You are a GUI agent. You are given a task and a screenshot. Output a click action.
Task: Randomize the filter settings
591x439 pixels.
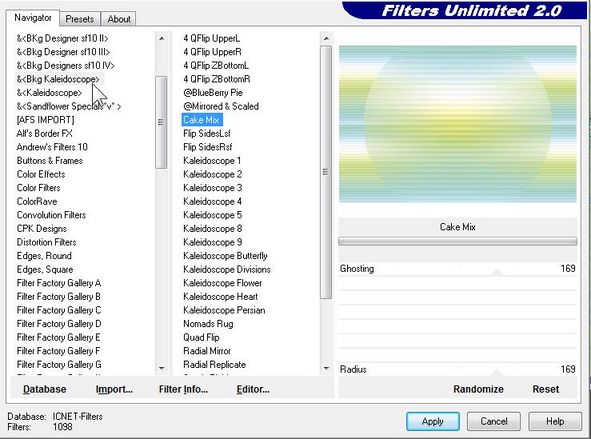478,389
